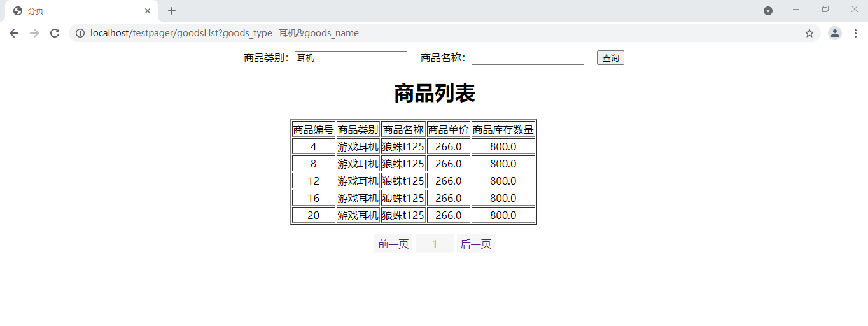View site information icon in address bar
This screenshot has height=326, width=868.
click(x=80, y=33)
